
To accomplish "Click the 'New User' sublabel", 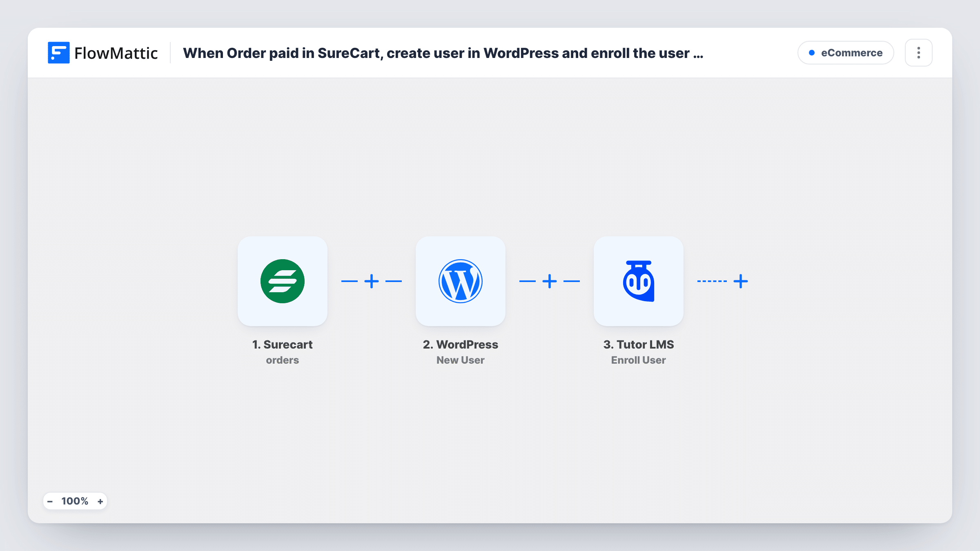I will click(460, 360).
